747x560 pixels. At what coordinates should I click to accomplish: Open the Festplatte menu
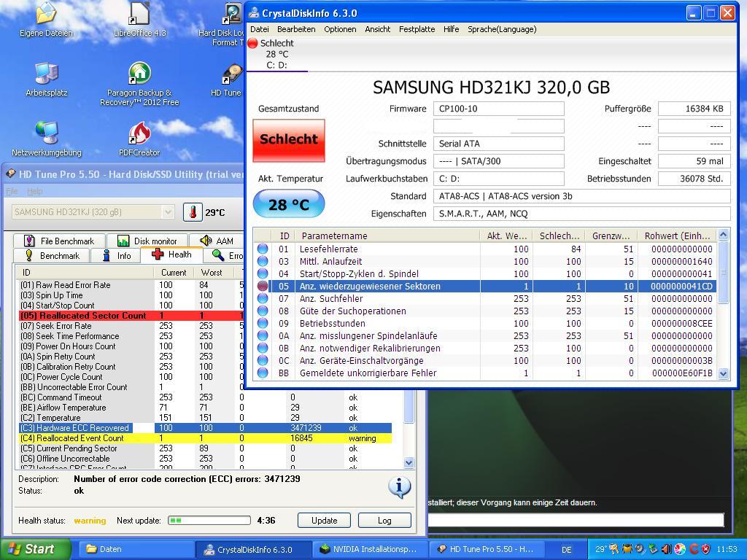tap(417, 29)
